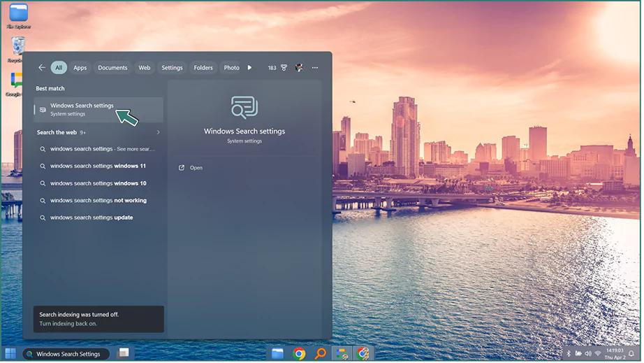This screenshot has width=644, height=363.
Task: Click the volume speaker tray icon
Action: click(x=590, y=355)
